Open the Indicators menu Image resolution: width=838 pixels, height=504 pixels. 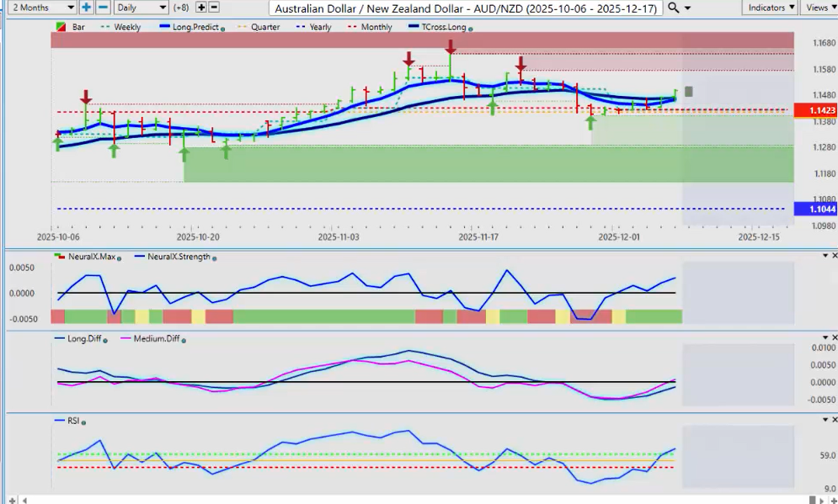[x=770, y=8]
